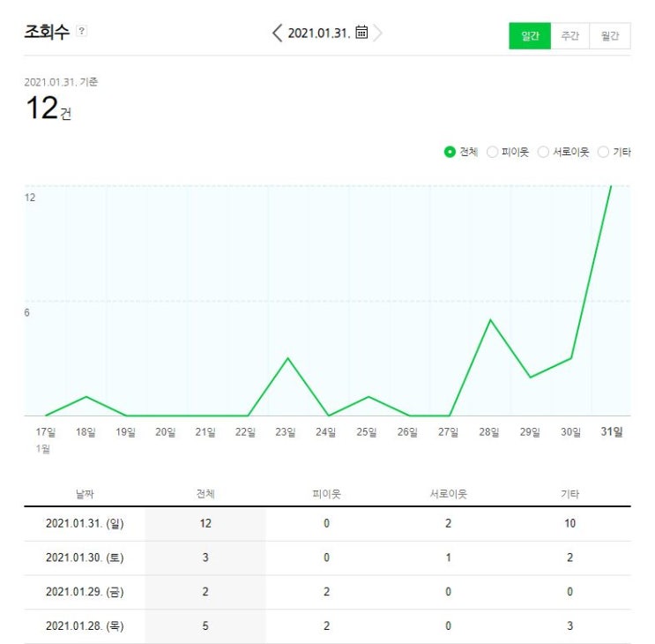Click the 25일 label on chart axis
This screenshot has height=644, width=655.
[367, 431]
